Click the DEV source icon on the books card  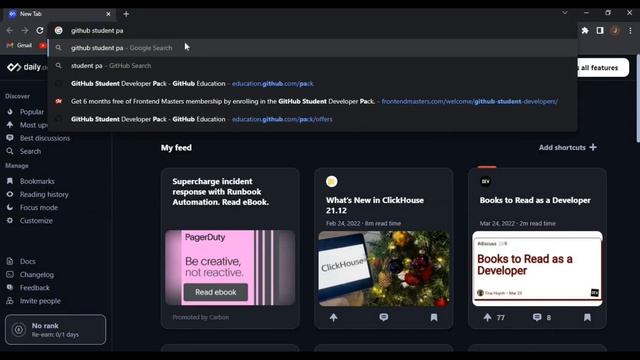coord(485,181)
